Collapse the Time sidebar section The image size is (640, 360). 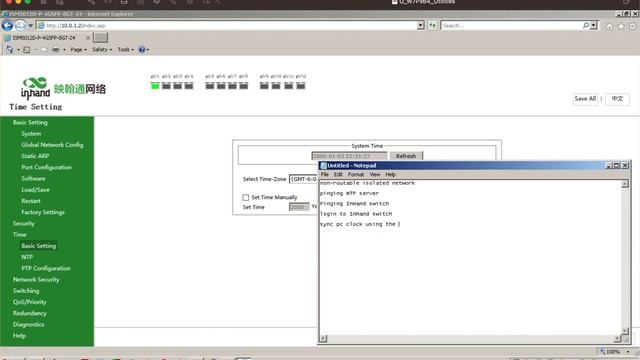[20, 234]
